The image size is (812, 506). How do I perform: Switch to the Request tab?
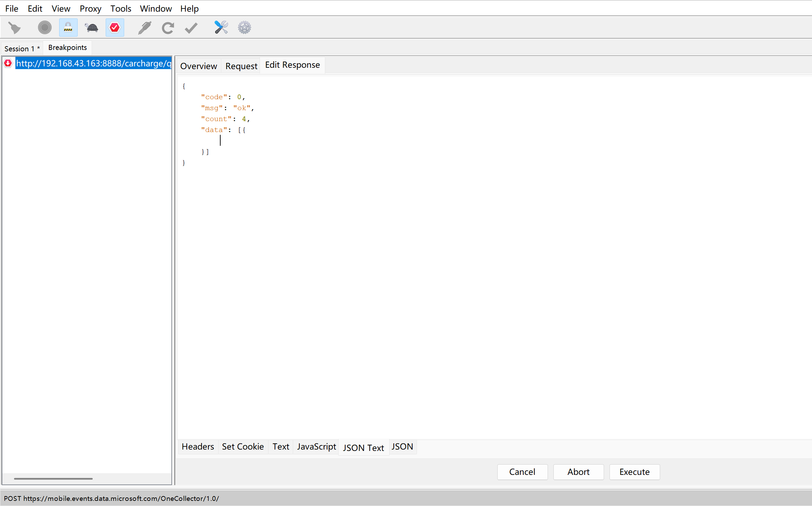(x=241, y=66)
